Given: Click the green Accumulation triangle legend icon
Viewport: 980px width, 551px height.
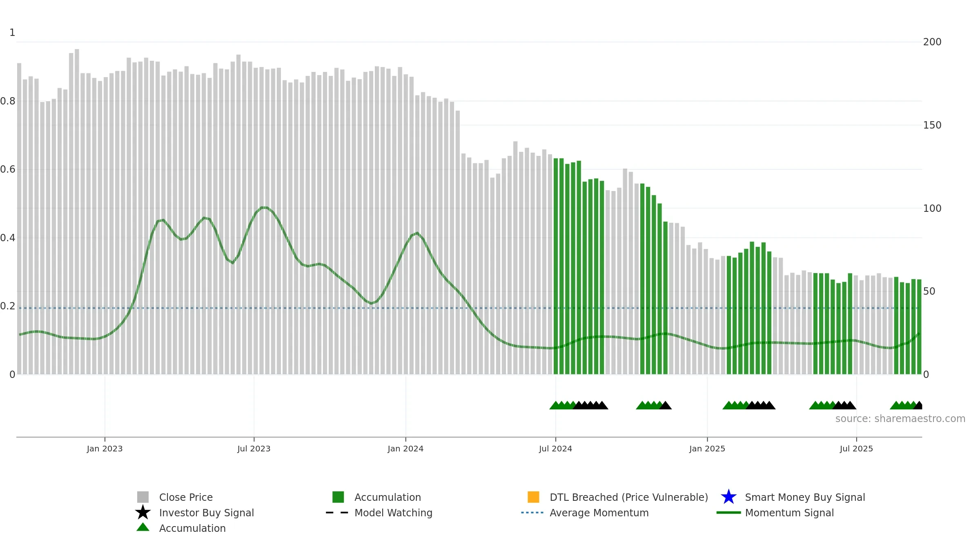Looking at the screenshot, I should click(x=143, y=527).
